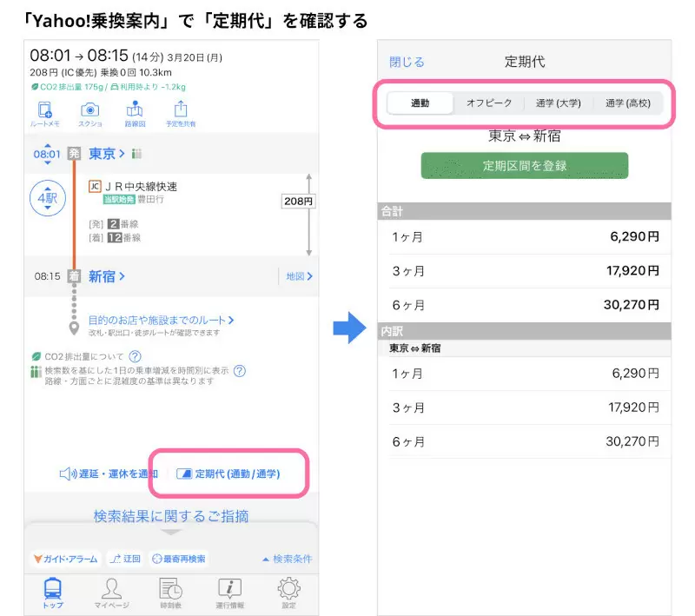Select the オフピーク segment

489,103
